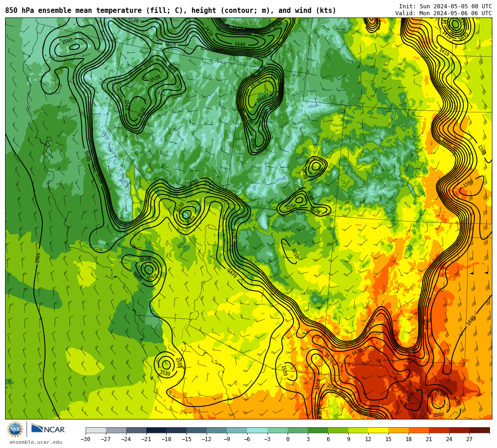Pick the dark red swatch between 24 and 27

point(460,430)
